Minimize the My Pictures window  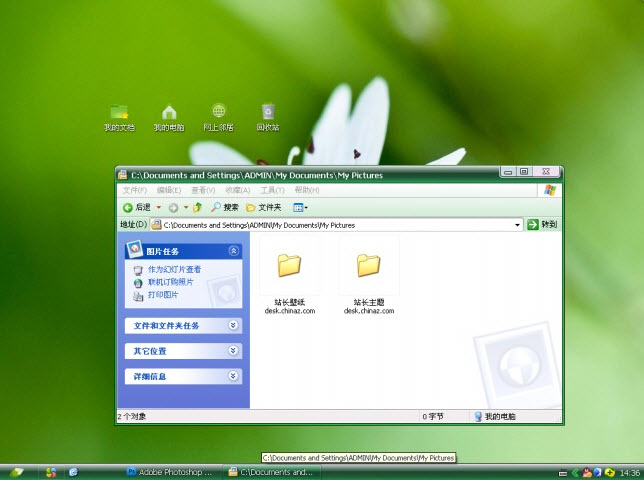click(x=508, y=172)
